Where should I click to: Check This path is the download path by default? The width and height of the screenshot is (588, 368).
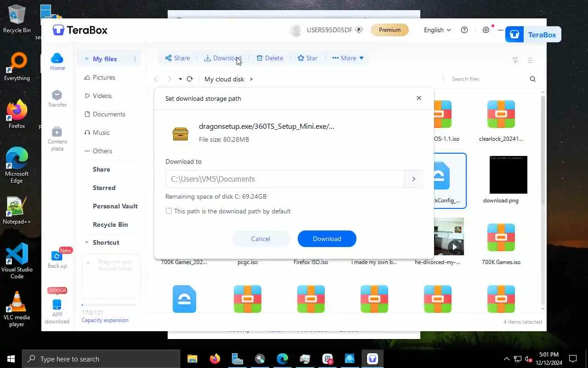[x=169, y=211]
